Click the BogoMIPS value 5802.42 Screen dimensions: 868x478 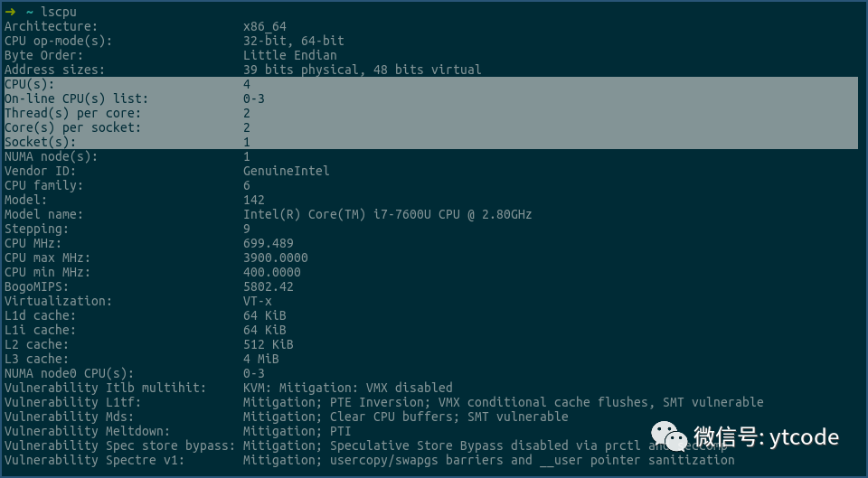pos(268,286)
